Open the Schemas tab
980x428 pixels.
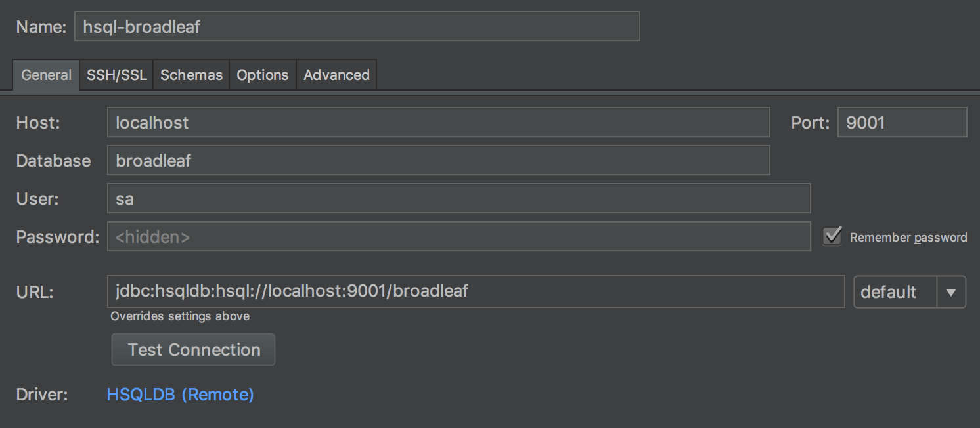coord(190,74)
